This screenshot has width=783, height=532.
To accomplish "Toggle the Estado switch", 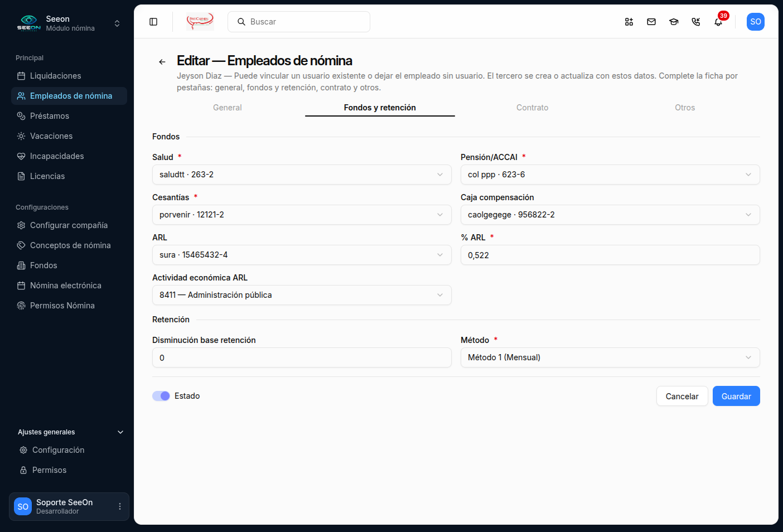I will click(161, 396).
